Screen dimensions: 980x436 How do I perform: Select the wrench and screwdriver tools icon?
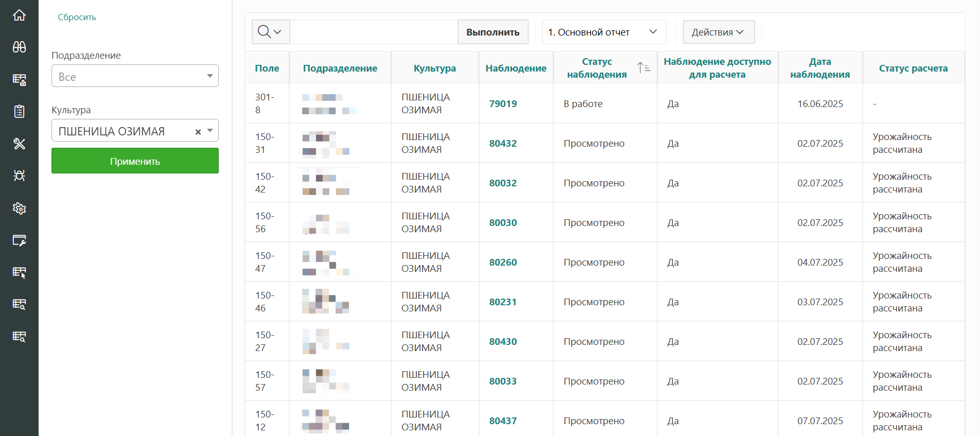[x=19, y=144]
